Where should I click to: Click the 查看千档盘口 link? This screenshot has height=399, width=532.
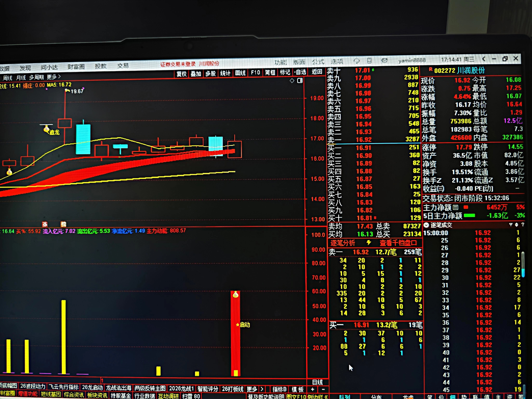[398, 243]
